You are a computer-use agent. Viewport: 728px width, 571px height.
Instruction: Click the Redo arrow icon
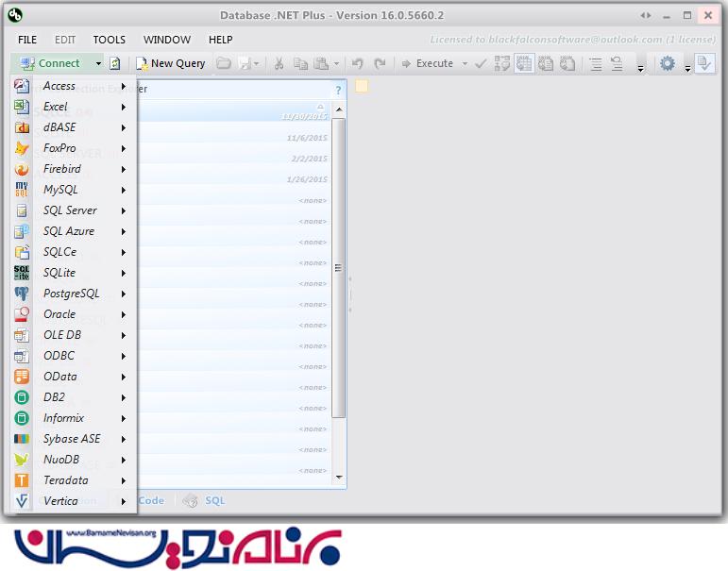click(x=380, y=63)
